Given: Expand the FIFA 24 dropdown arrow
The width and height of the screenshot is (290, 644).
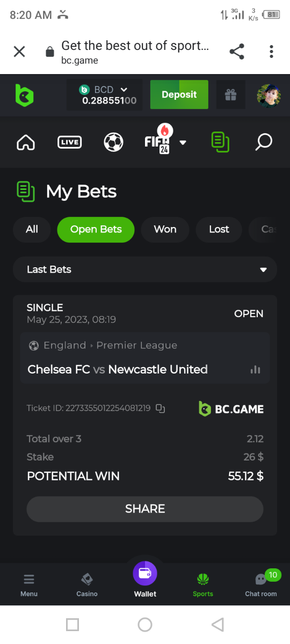Looking at the screenshot, I should [x=183, y=142].
